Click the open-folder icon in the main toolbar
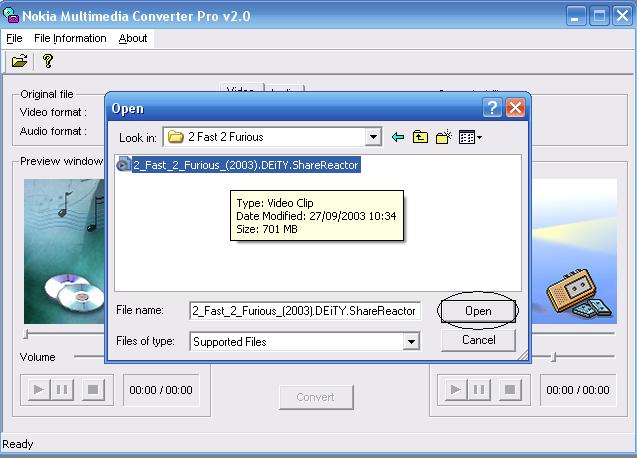 coord(19,62)
